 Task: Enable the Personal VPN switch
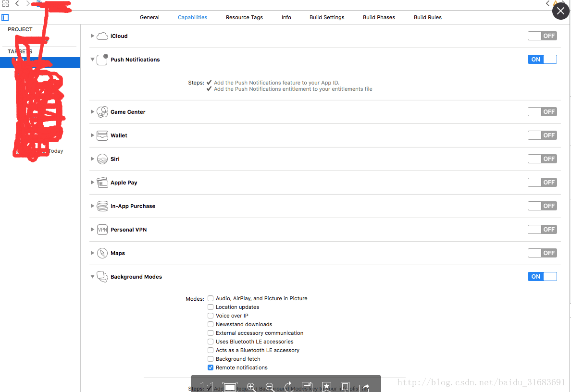542,229
